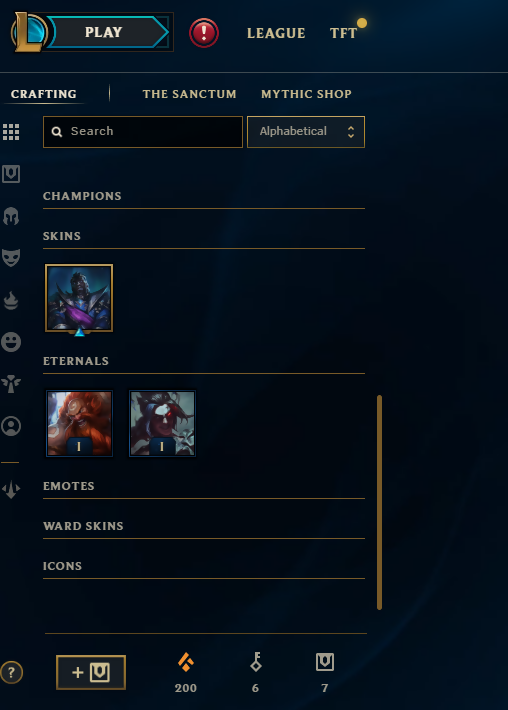Click the loot Search input field
Image resolution: width=508 pixels, height=710 pixels.
(143, 132)
